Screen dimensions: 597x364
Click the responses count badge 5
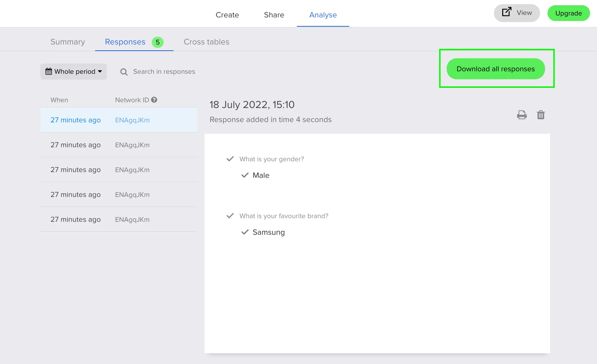click(x=158, y=42)
